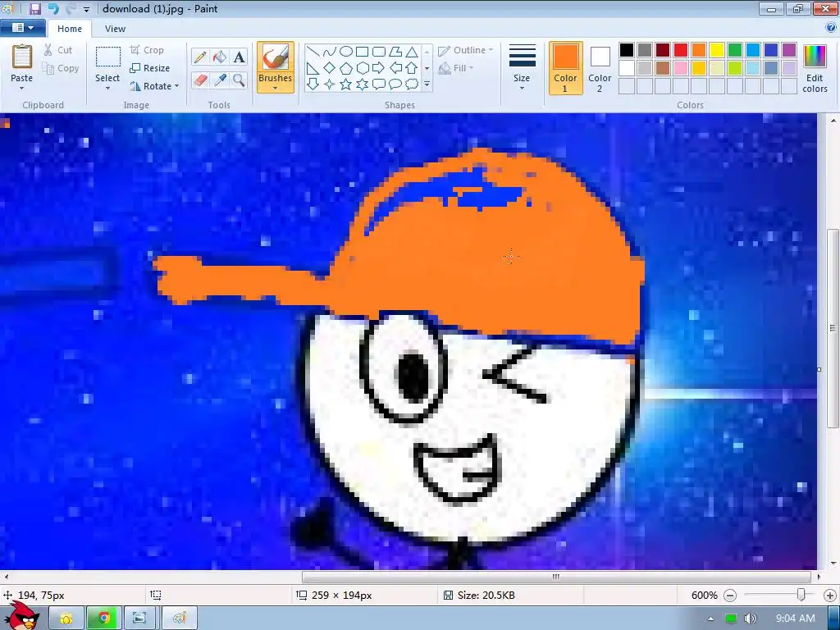Select the Pencil tool
Viewport: 840px width, 630px height.
click(200, 57)
